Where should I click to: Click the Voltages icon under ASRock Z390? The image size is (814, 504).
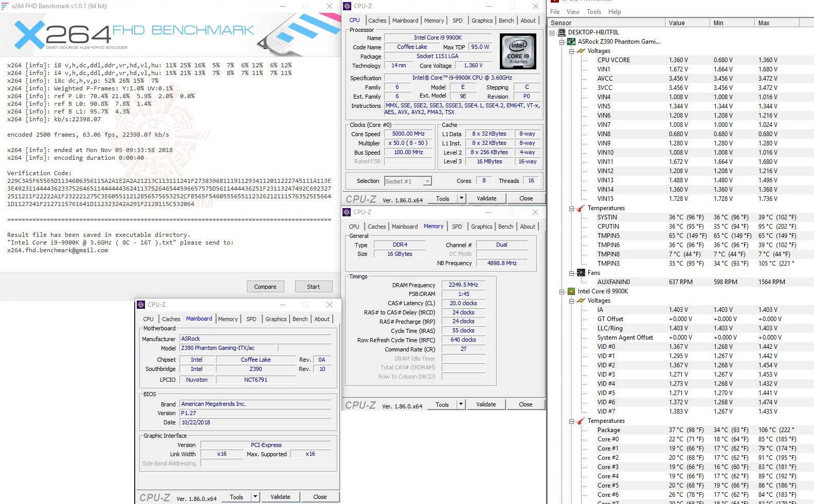click(581, 51)
